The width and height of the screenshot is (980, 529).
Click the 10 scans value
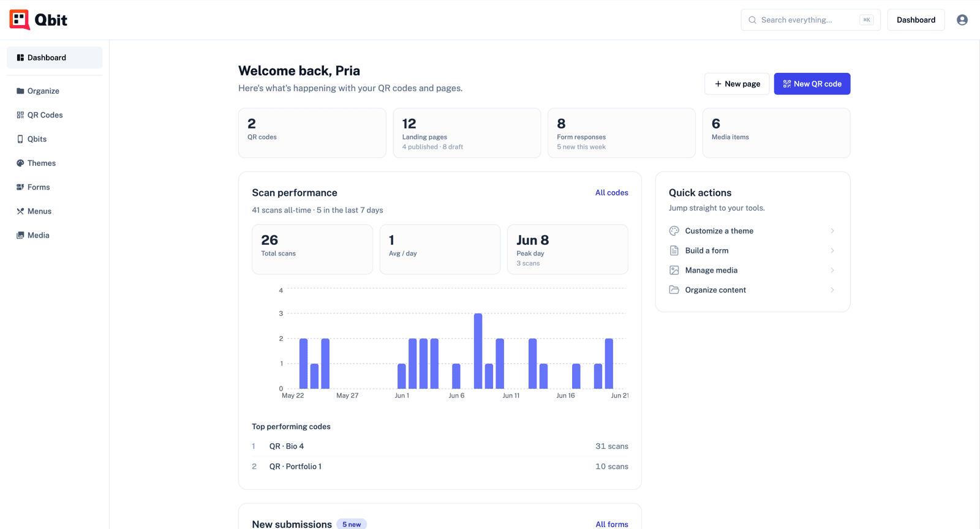[x=612, y=467]
